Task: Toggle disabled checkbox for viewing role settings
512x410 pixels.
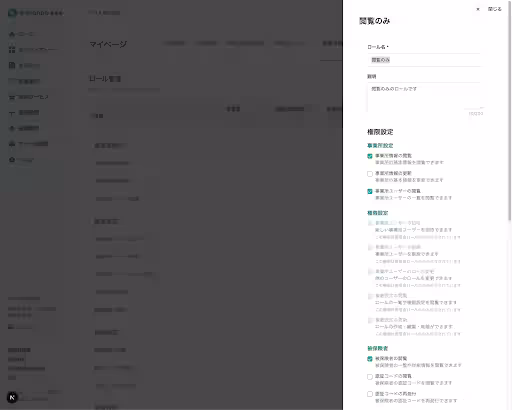Action: 370,296
